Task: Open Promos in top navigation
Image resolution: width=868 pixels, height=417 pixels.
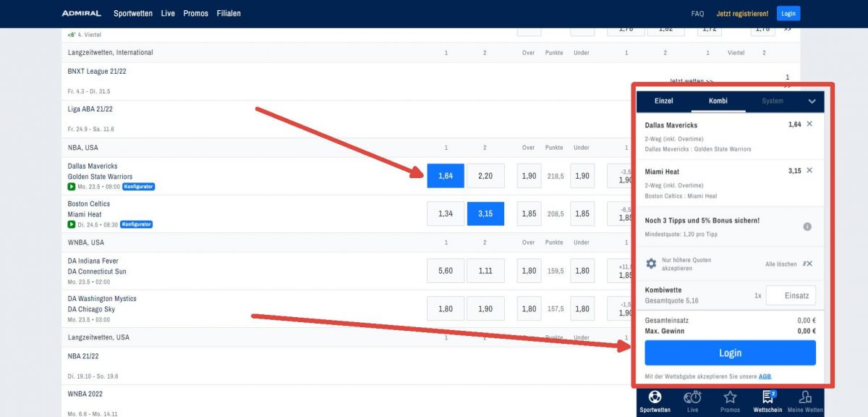Action: click(195, 13)
